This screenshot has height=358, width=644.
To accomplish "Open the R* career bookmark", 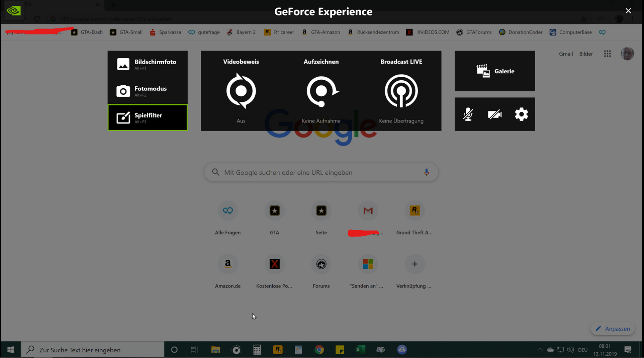I will point(279,32).
